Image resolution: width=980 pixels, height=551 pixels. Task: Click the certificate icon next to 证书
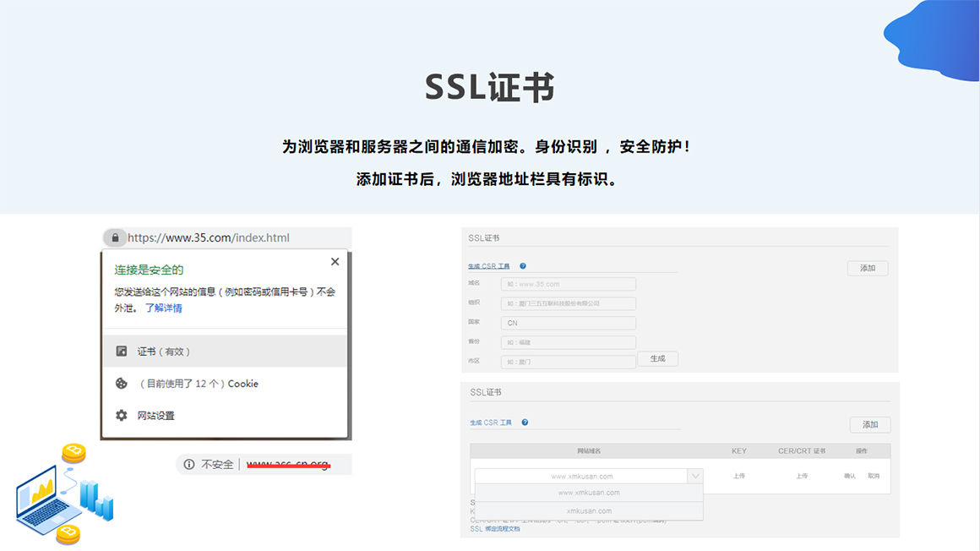(x=122, y=352)
